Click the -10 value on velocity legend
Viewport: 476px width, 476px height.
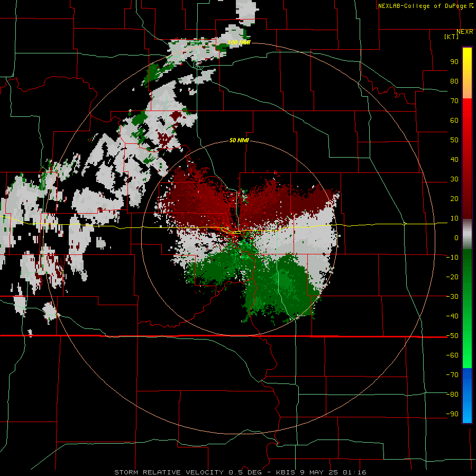point(452,258)
